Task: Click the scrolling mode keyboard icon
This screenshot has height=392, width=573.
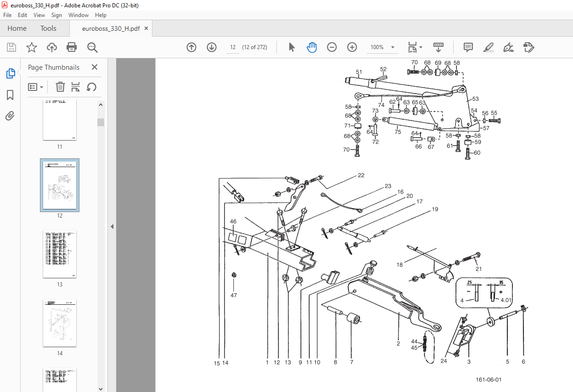Action: [438, 47]
